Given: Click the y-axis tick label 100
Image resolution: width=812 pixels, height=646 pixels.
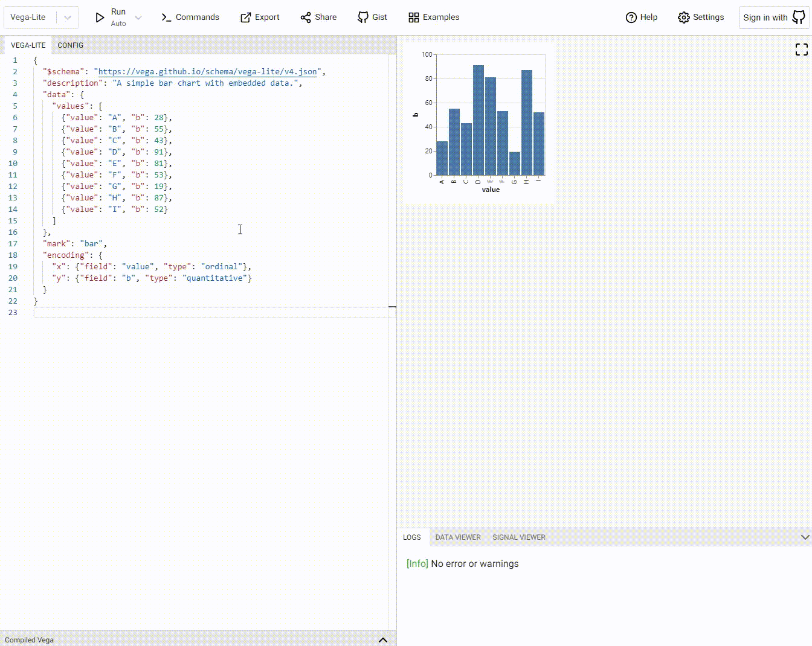Looking at the screenshot, I should 427,54.
